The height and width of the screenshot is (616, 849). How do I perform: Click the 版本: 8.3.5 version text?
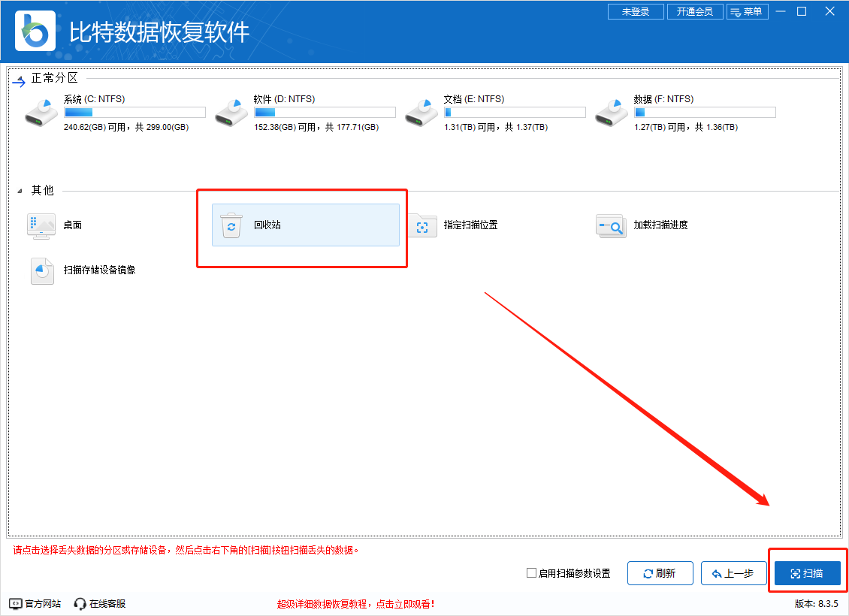coord(817,603)
